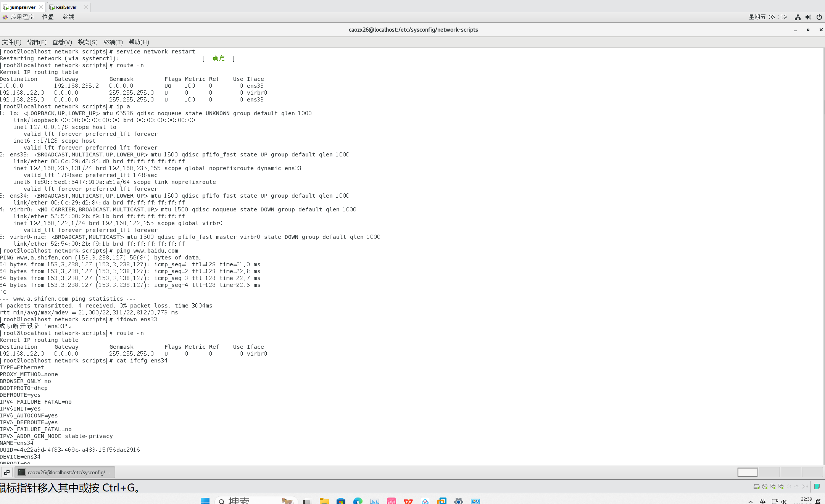Open the Windows Start button

pyautogui.click(x=205, y=501)
